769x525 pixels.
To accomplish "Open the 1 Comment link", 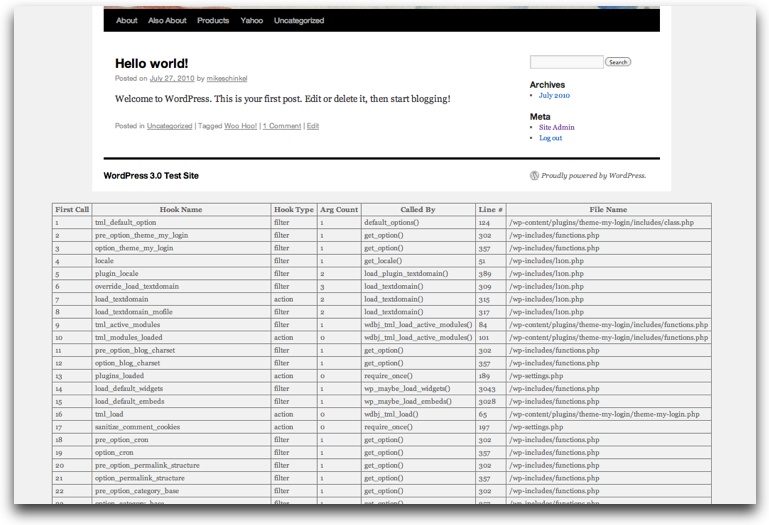I will [282, 126].
